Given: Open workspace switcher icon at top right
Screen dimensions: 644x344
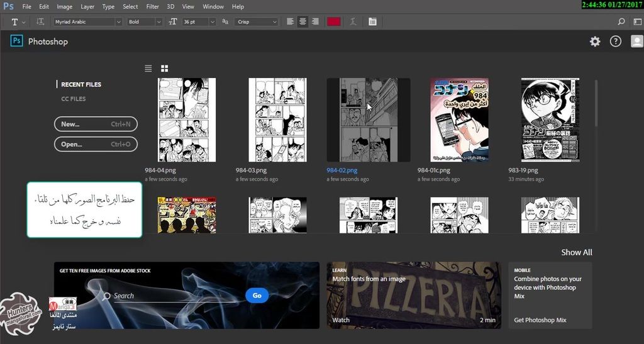Looking at the screenshot, I should (636, 22).
